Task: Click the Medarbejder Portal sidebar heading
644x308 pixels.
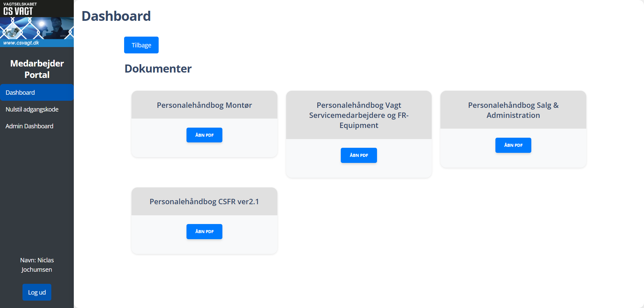Action: [37, 69]
